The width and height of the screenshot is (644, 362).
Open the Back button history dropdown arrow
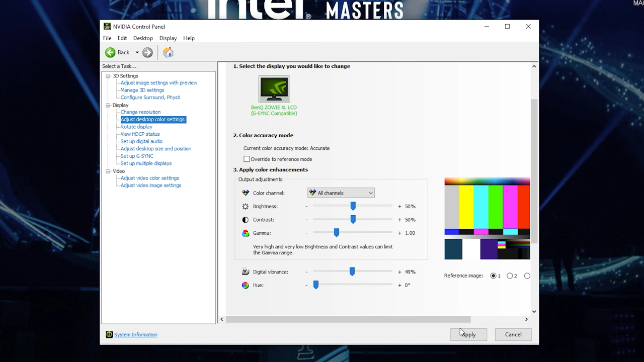coord(137,52)
